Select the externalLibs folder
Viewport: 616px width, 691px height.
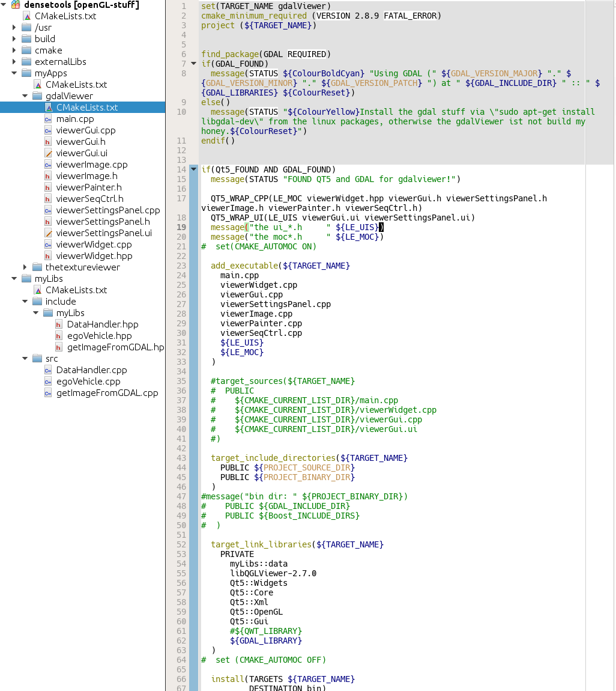pyautogui.click(x=60, y=62)
